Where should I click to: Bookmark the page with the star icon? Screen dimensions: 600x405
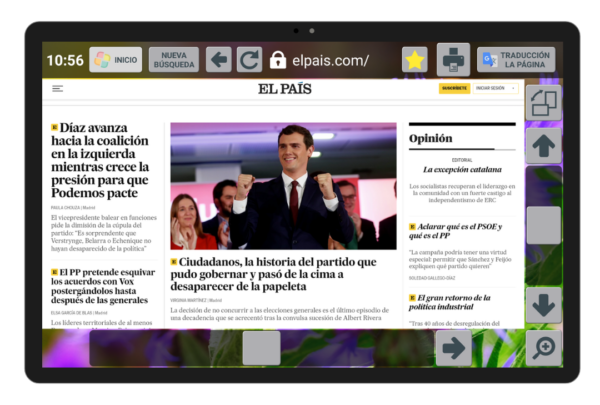tap(414, 60)
